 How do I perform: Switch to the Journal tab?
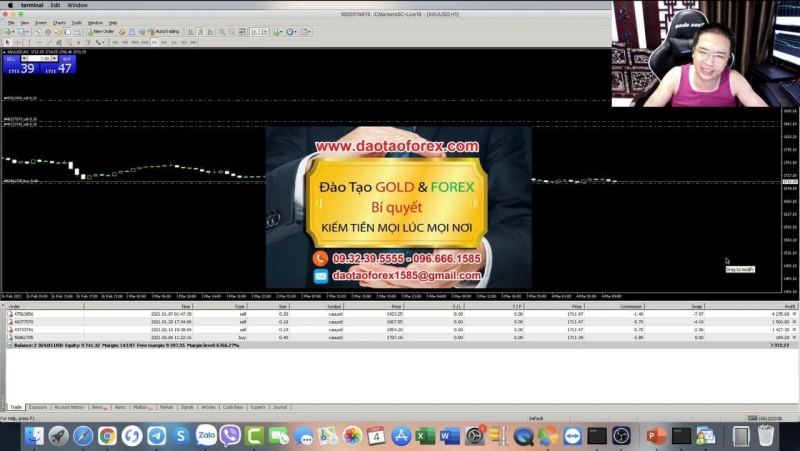(280, 407)
